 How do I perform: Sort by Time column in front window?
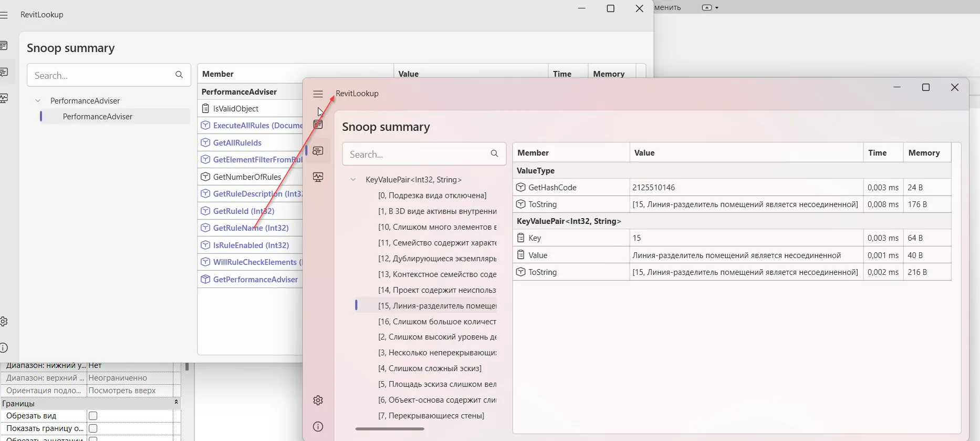pyautogui.click(x=883, y=153)
